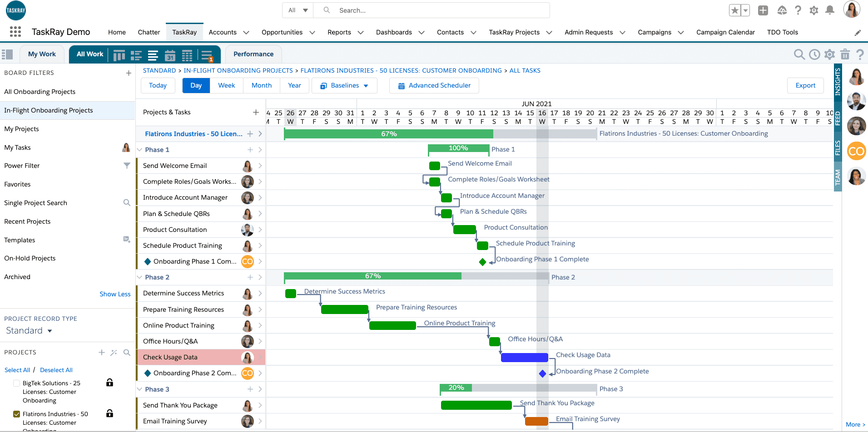Search the projects list
Screen dimensions: 868x432
(127, 352)
